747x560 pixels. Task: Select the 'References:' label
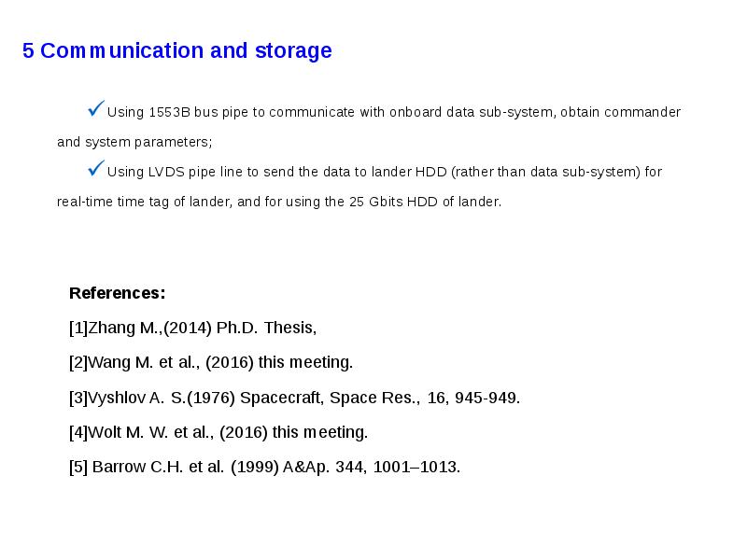coord(117,293)
